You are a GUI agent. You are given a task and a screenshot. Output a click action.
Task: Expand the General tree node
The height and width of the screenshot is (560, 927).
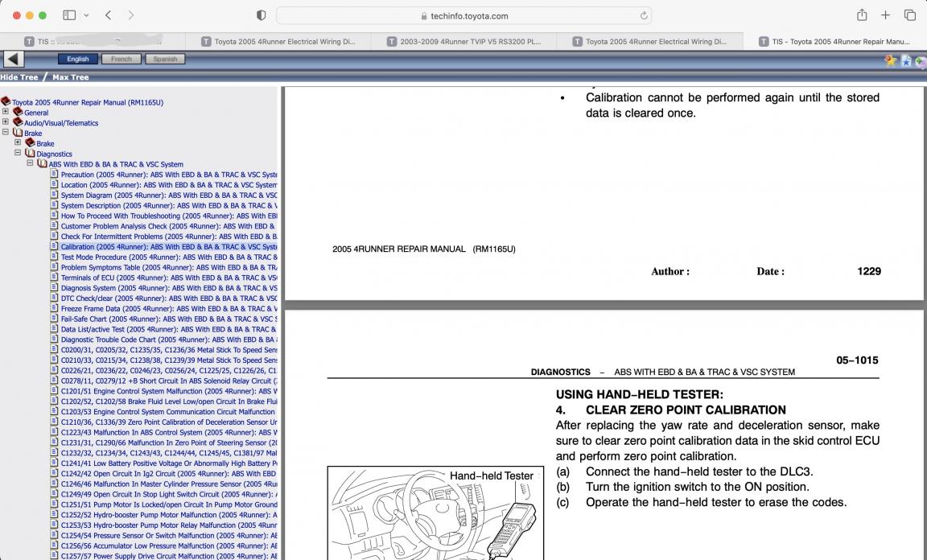pyautogui.click(x=6, y=112)
